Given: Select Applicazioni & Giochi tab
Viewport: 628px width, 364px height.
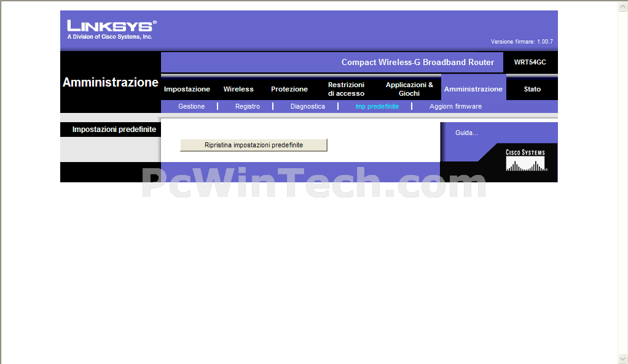Looking at the screenshot, I should click(409, 89).
